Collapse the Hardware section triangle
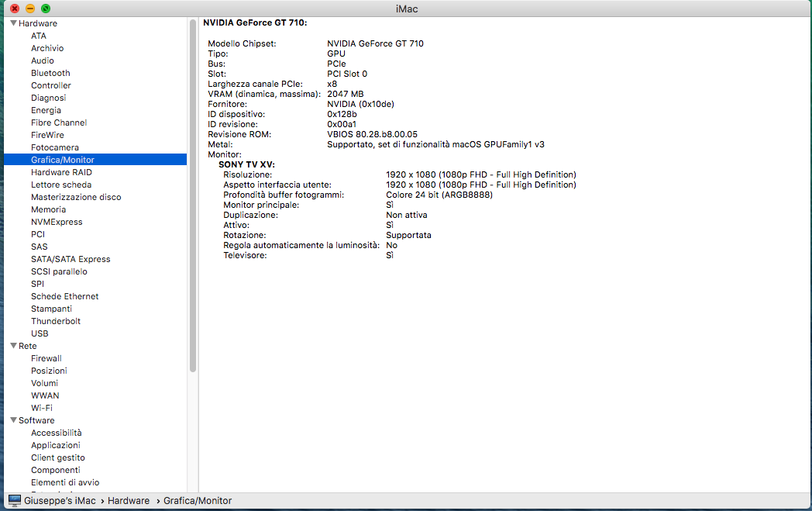 click(x=13, y=22)
